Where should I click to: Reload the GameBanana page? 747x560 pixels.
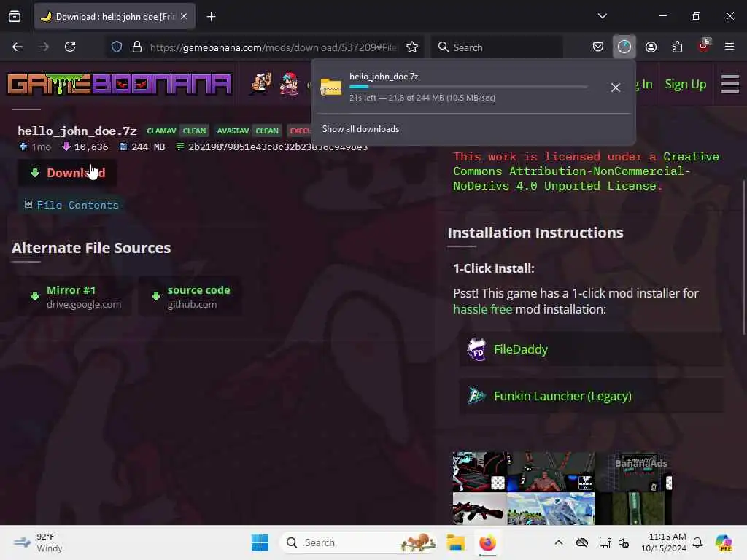coord(70,47)
